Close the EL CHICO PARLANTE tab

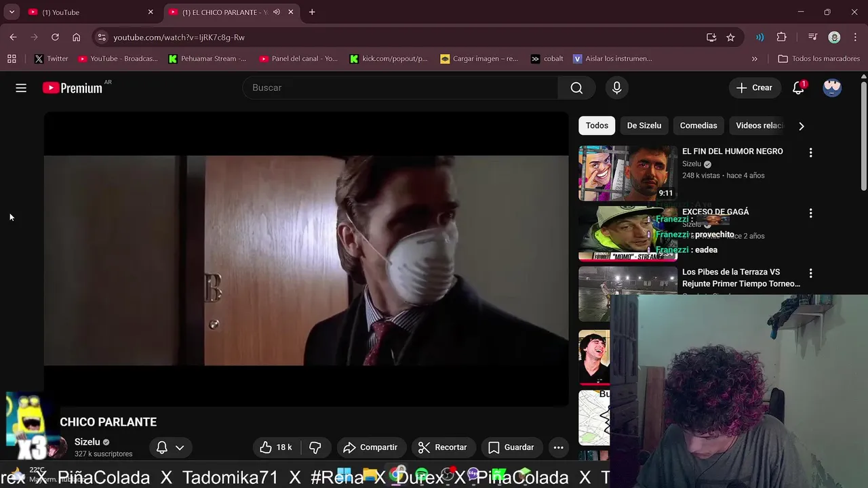point(291,12)
